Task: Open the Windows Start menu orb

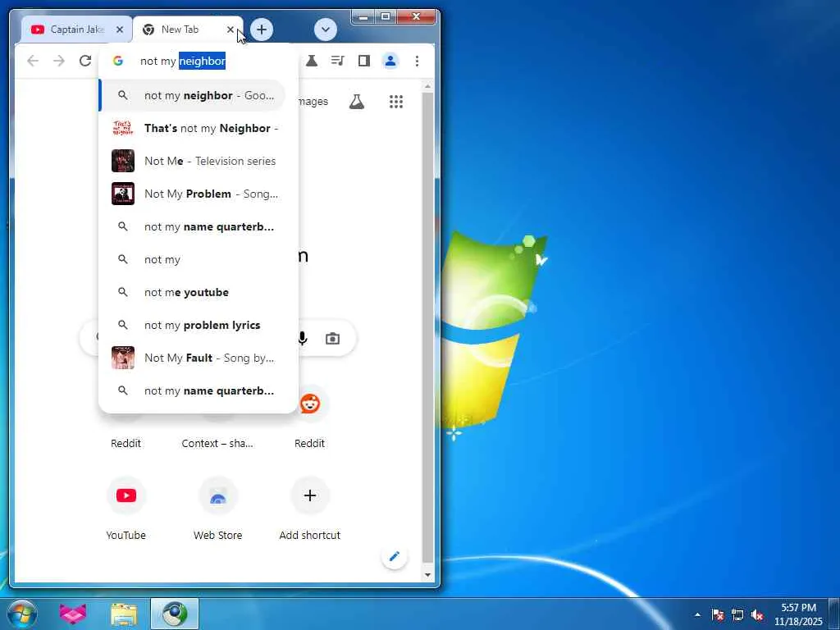Action: pyautogui.click(x=22, y=614)
